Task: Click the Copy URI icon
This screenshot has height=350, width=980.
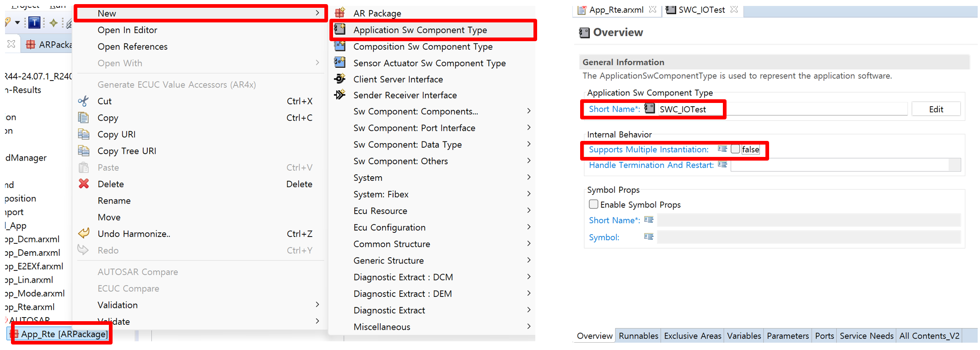Action: (x=83, y=134)
